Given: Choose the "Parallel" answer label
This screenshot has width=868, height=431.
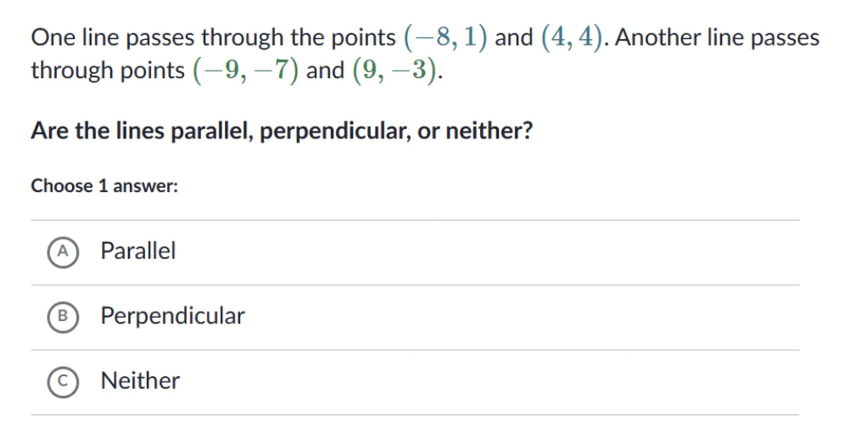Looking at the screenshot, I should pyautogui.click(x=138, y=251).
